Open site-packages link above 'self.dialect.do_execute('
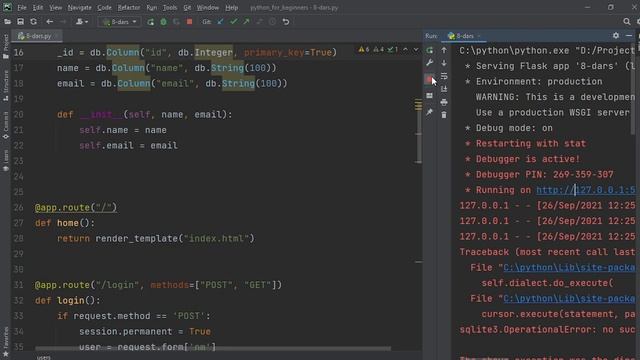640x360 pixels. [569, 267]
